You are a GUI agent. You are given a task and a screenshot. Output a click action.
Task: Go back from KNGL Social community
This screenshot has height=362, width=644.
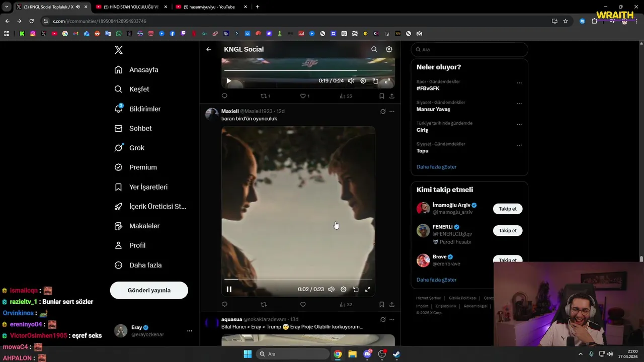click(x=209, y=49)
